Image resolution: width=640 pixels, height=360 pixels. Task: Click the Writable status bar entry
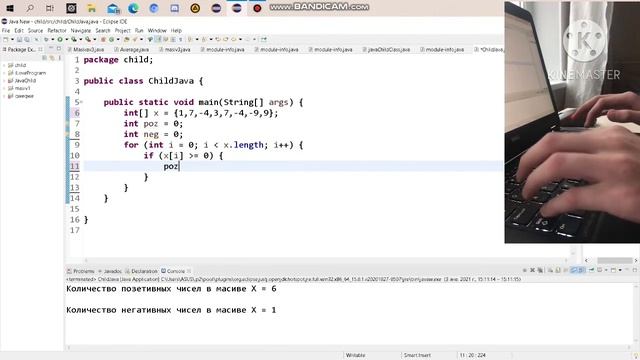coord(356,355)
